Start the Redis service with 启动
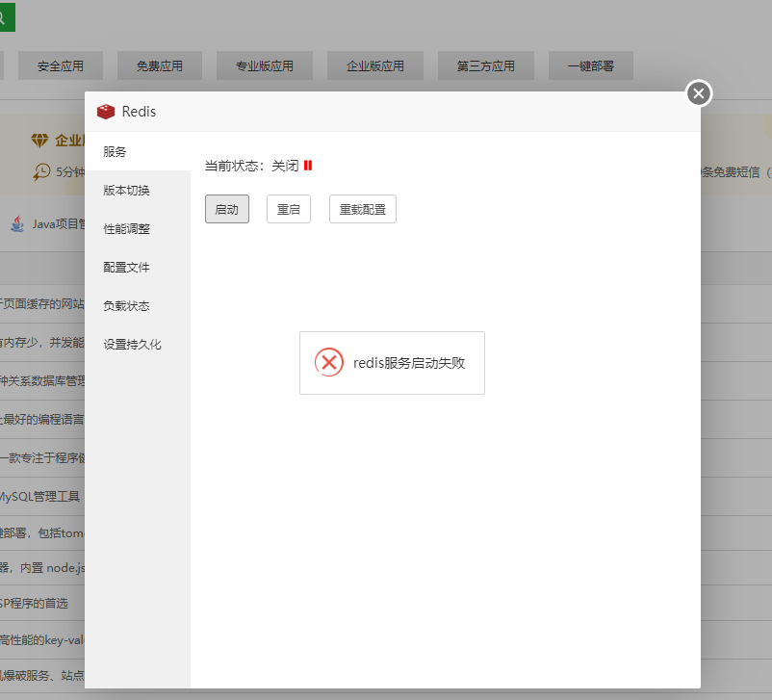The height and width of the screenshot is (700, 772). tap(227, 209)
